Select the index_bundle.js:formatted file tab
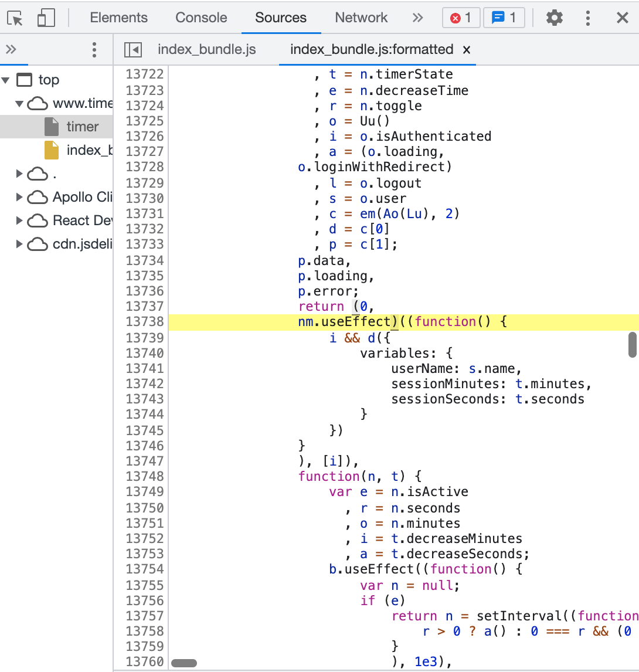The width and height of the screenshot is (639, 672). pos(372,50)
